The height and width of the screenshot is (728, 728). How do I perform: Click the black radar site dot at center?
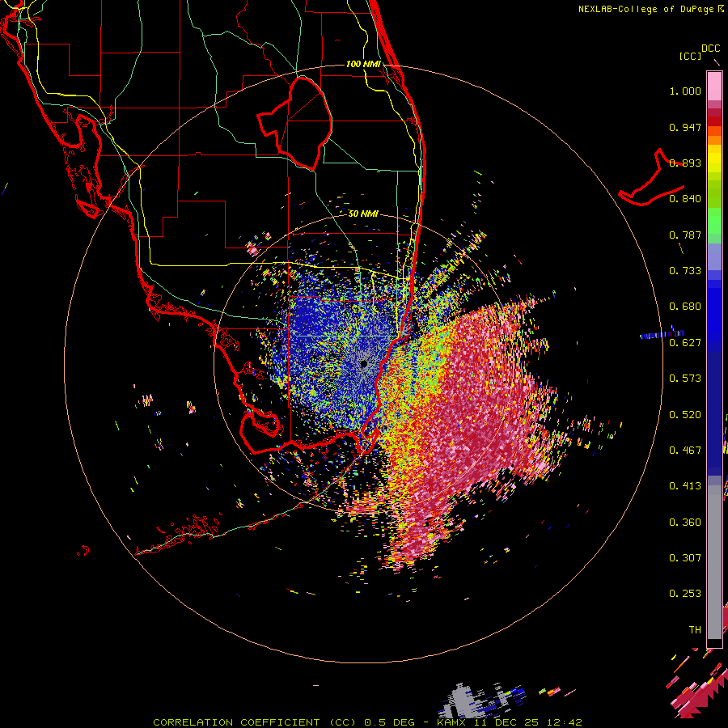(x=364, y=363)
